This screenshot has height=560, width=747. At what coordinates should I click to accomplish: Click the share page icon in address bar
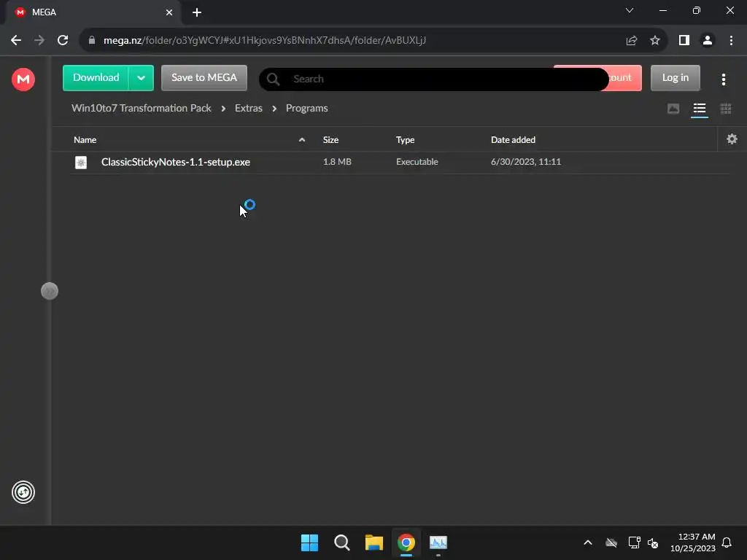(632, 41)
